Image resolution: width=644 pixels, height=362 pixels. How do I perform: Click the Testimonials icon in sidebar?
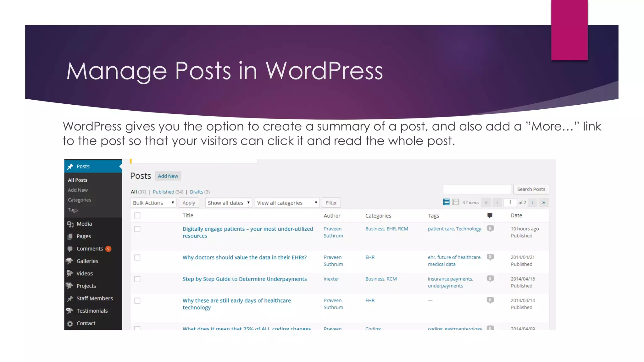[69, 311]
